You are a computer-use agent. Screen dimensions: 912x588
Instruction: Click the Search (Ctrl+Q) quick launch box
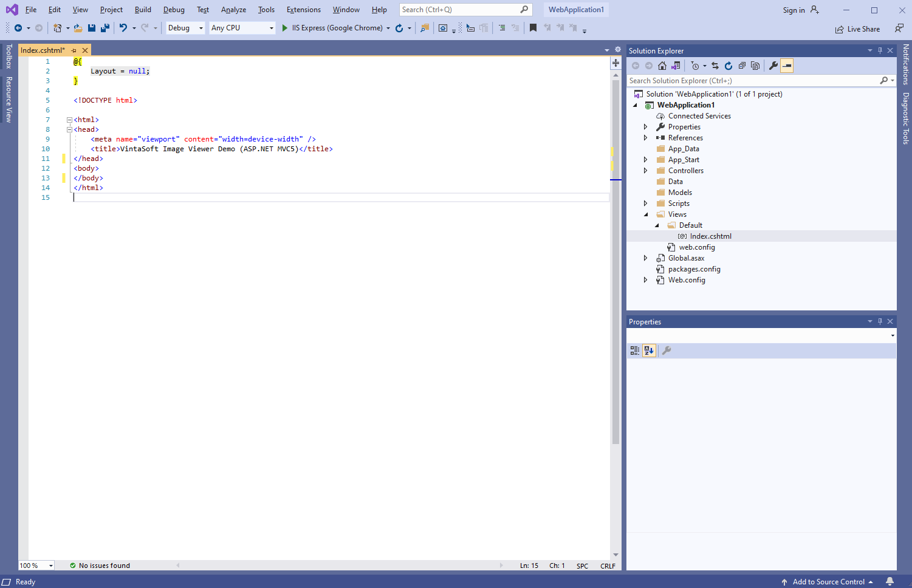pyautogui.click(x=465, y=10)
